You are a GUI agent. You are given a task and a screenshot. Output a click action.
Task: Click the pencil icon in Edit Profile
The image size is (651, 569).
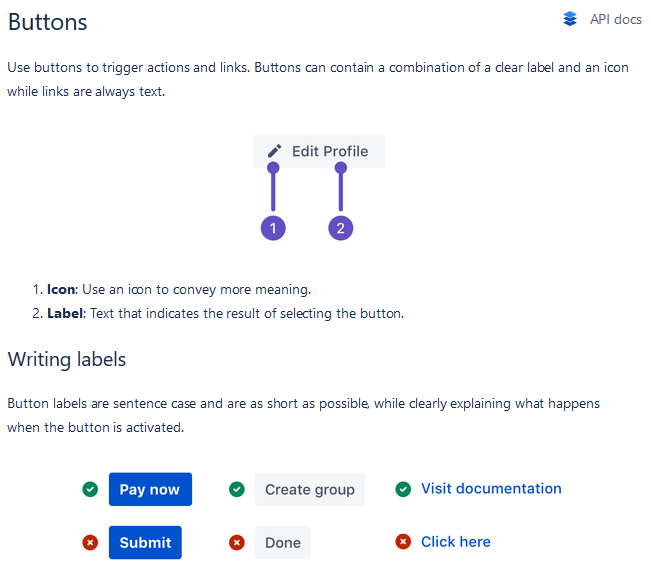click(274, 151)
